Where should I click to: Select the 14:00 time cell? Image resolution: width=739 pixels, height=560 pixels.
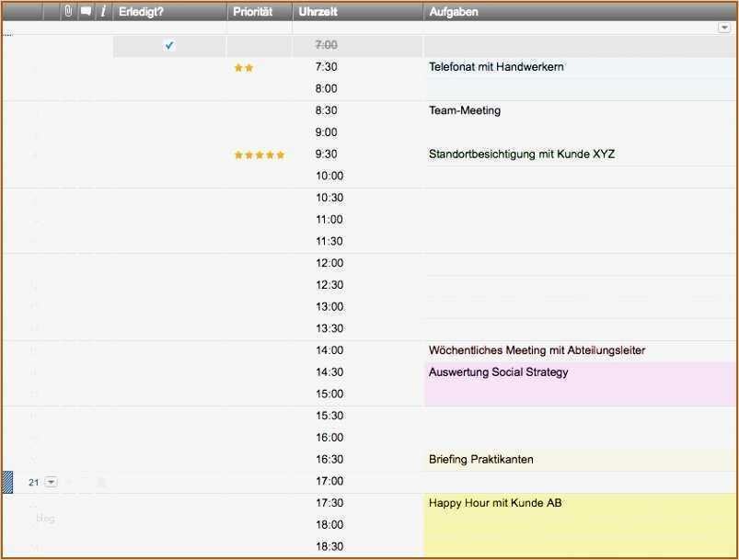(358, 350)
